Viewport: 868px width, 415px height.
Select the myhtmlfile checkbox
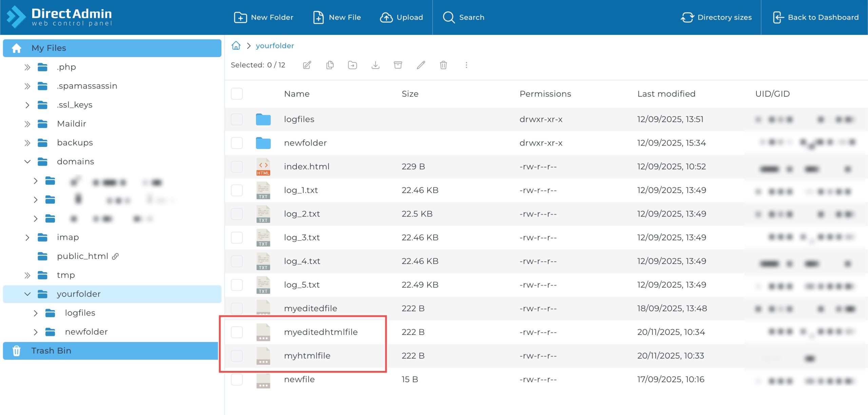[x=237, y=356]
